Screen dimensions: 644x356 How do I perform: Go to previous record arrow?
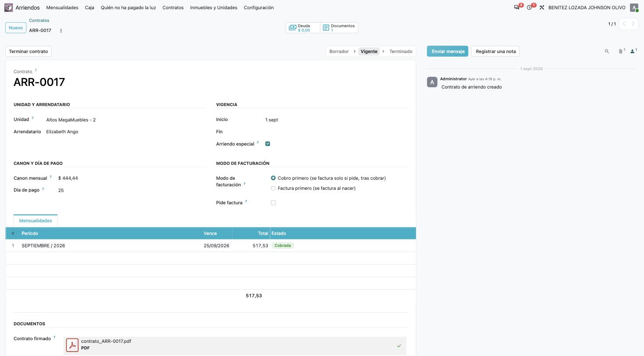(624, 24)
